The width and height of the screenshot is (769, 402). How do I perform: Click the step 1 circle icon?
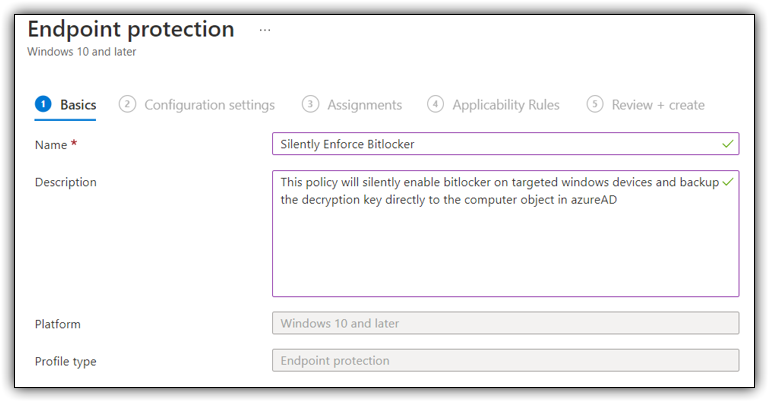(43, 104)
